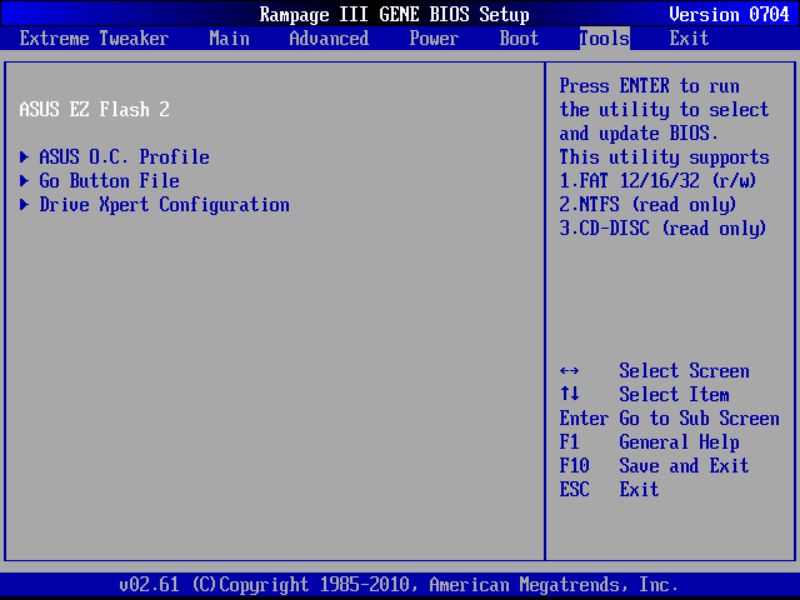Click 'Rampage III GENE BIOS Setup' title

click(394, 14)
